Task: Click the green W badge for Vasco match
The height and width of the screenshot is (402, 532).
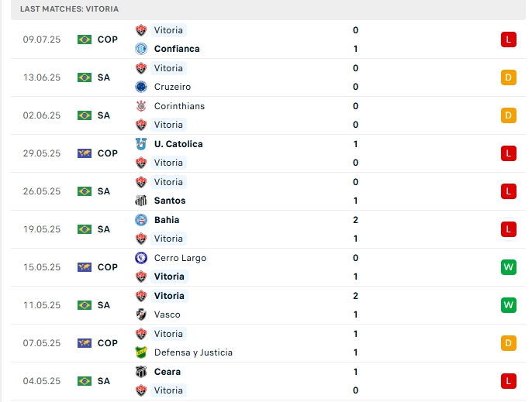Action: (509, 305)
